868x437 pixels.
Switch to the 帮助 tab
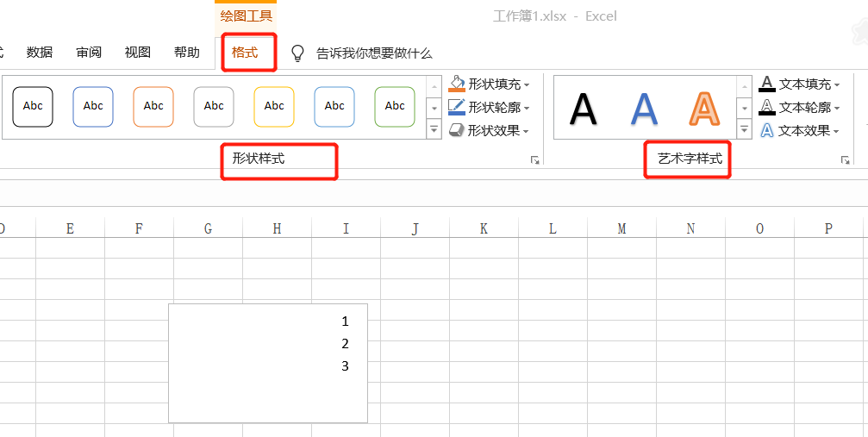point(186,53)
